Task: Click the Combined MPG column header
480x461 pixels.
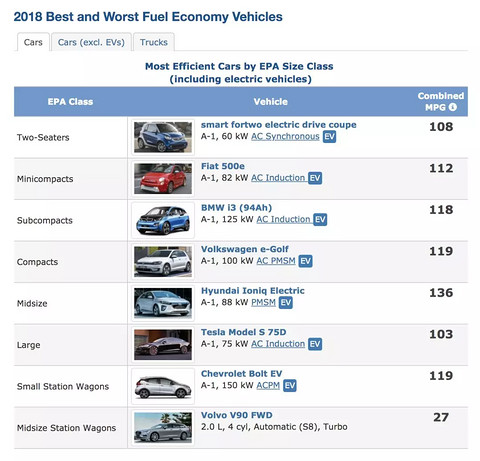Action: 440,101
